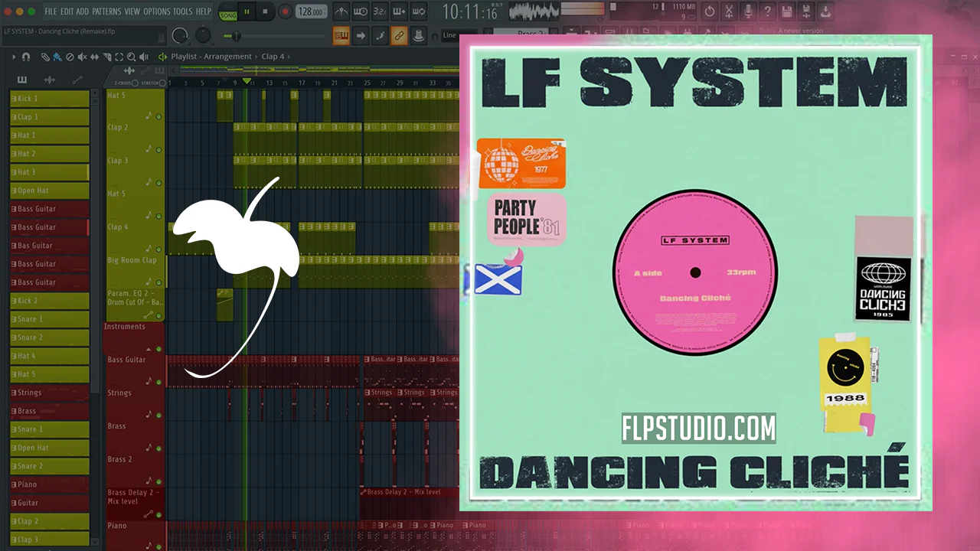Click the export download-arrow icon
The height and width of the screenshot is (551, 980).
[825, 11]
